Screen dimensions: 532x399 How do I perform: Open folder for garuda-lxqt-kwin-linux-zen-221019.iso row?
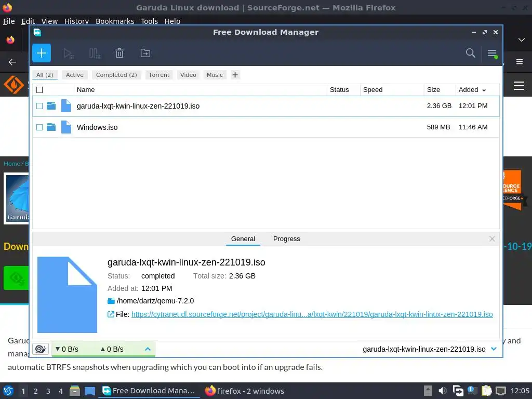(51, 105)
